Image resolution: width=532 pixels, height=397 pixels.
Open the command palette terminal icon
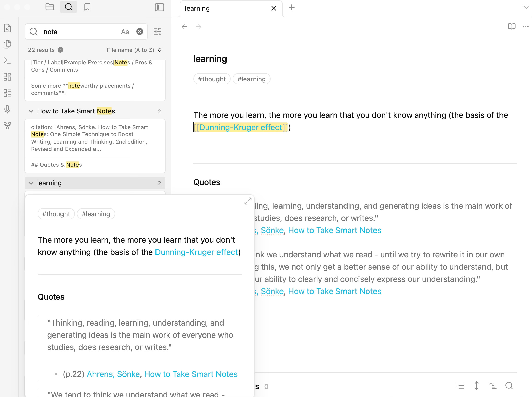8,60
